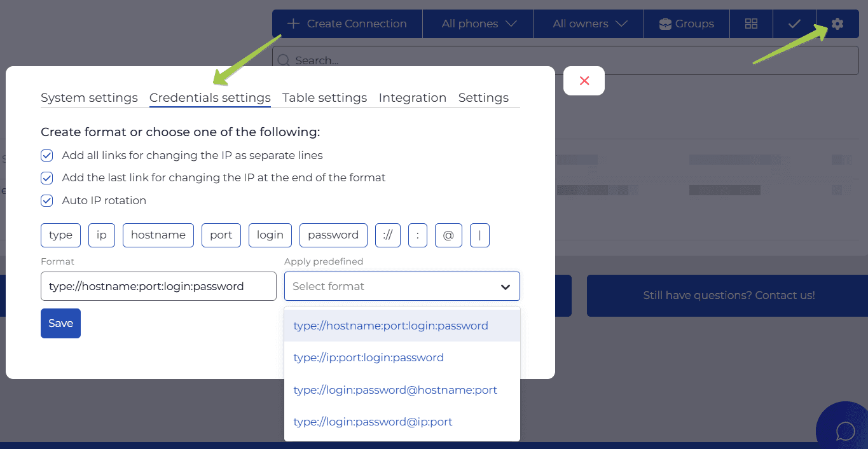The width and height of the screenshot is (868, 449).
Task: Choose type://login:password@ip:port format option
Action: click(x=373, y=422)
